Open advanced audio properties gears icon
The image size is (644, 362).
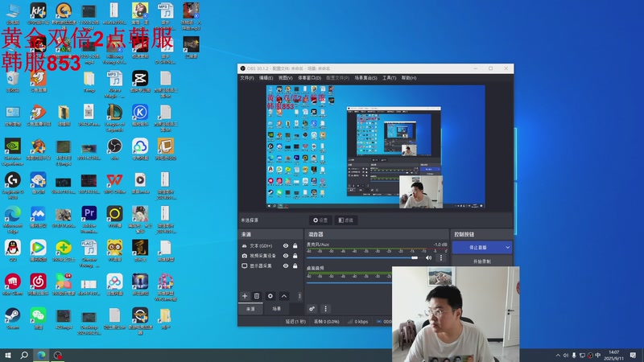312,309
